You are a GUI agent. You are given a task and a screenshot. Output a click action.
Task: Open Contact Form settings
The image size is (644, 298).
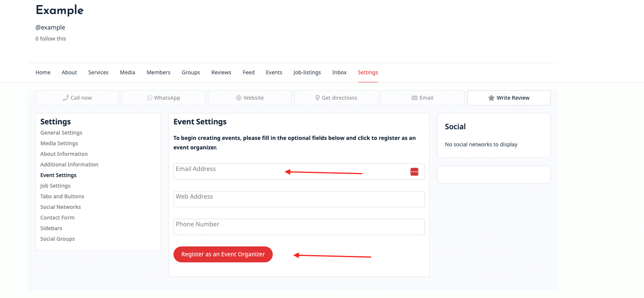tap(58, 218)
